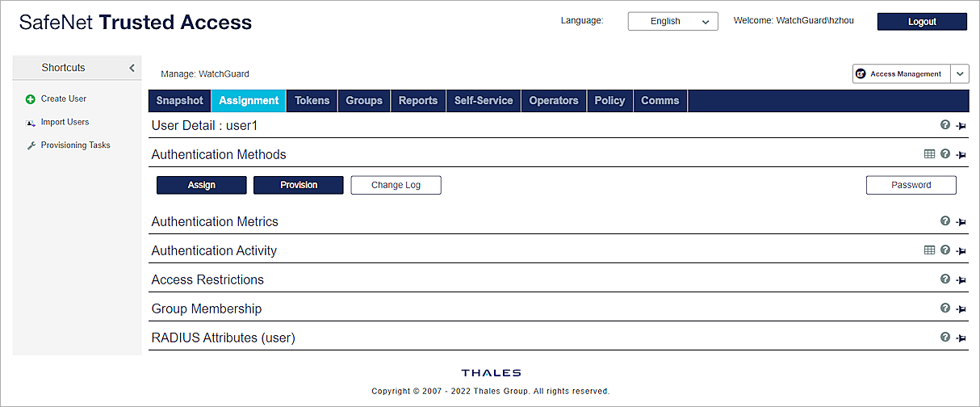Image resolution: width=980 pixels, height=407 pixels.
Task: Expand the Group Membership section
Action: [x=207, y=308]
